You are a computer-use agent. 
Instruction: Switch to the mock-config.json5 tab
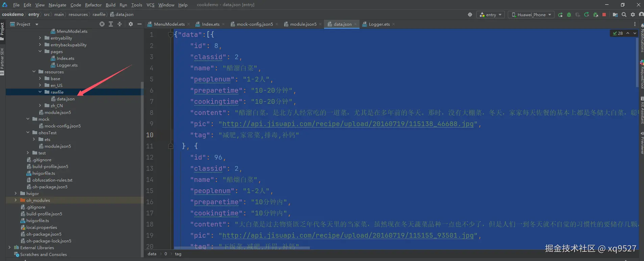[254, 24]
